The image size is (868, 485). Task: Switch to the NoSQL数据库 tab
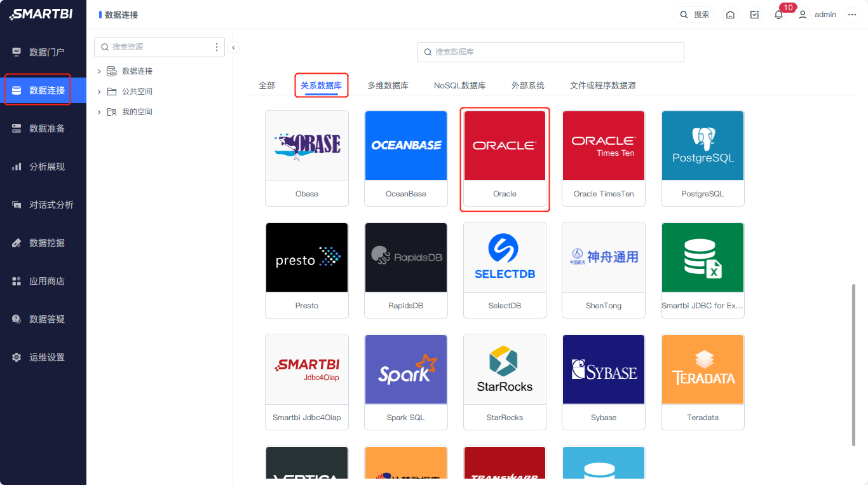coord(460,85)
